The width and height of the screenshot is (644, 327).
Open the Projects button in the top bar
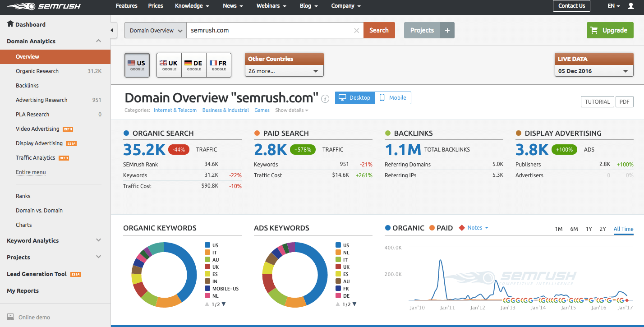[422, 30]
